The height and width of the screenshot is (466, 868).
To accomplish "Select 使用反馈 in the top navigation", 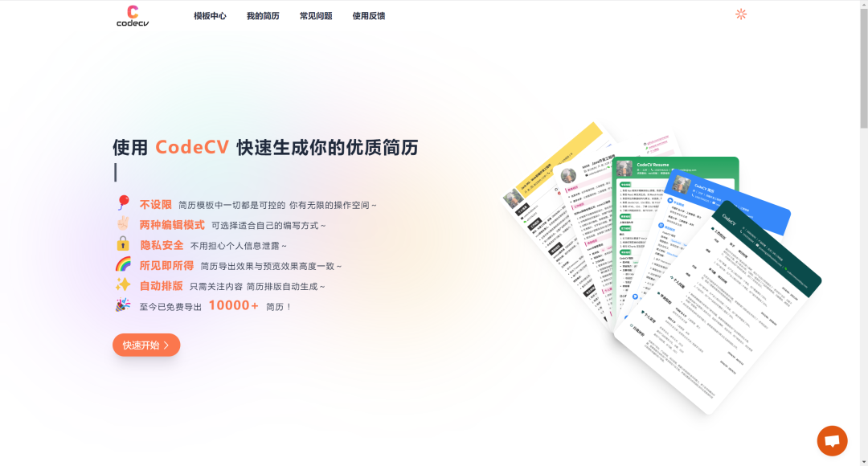I will [x=369, y=16].
